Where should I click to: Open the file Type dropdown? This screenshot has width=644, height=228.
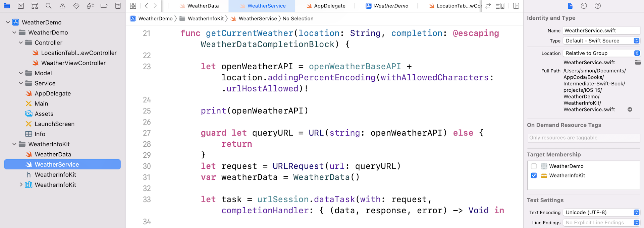(601, 41)
